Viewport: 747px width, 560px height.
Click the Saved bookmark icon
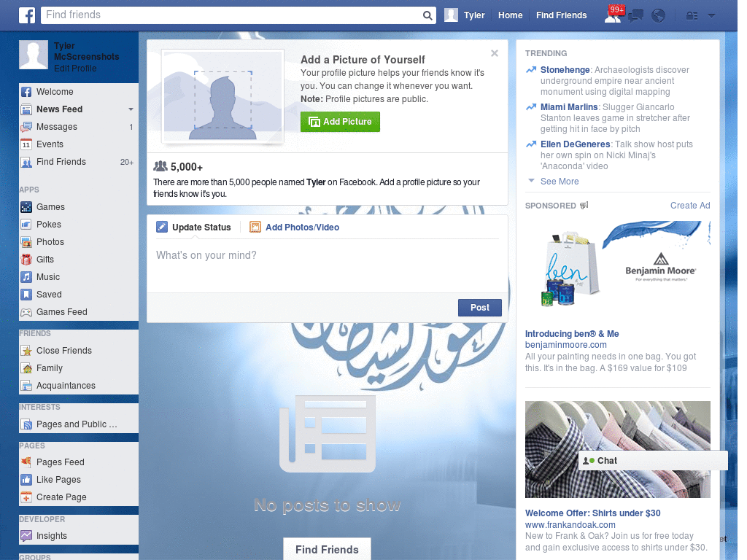[x=26, y=295]
